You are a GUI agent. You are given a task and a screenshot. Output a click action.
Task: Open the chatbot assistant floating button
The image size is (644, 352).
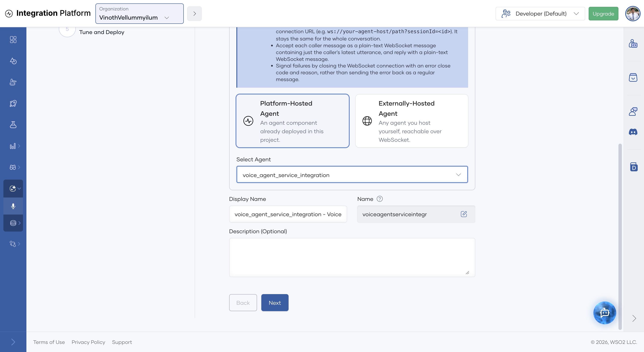coord(605,313)
